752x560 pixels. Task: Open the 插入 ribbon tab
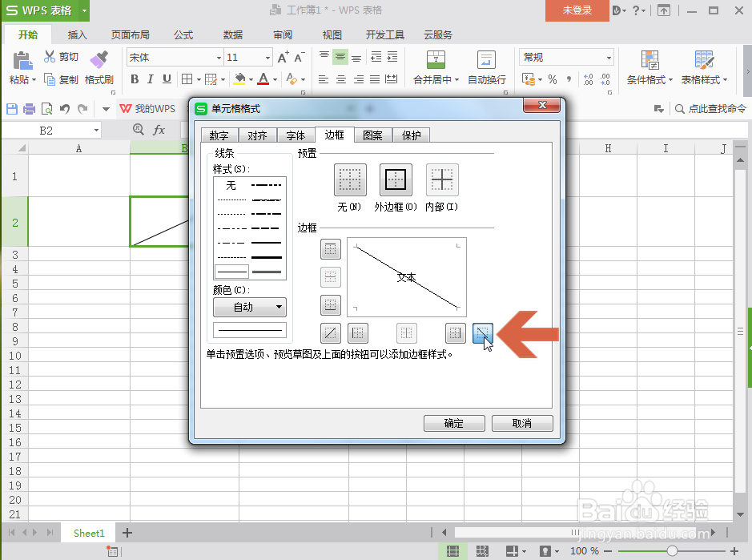coord(77,34)
